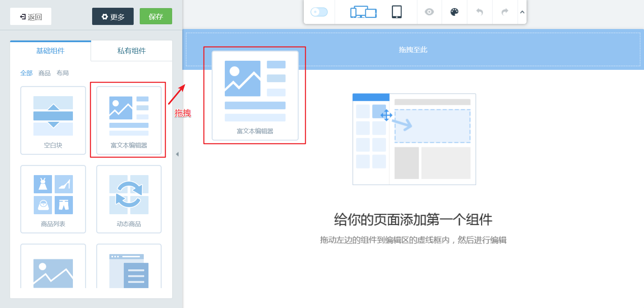Switch to the 私有组件 tab

131,51
